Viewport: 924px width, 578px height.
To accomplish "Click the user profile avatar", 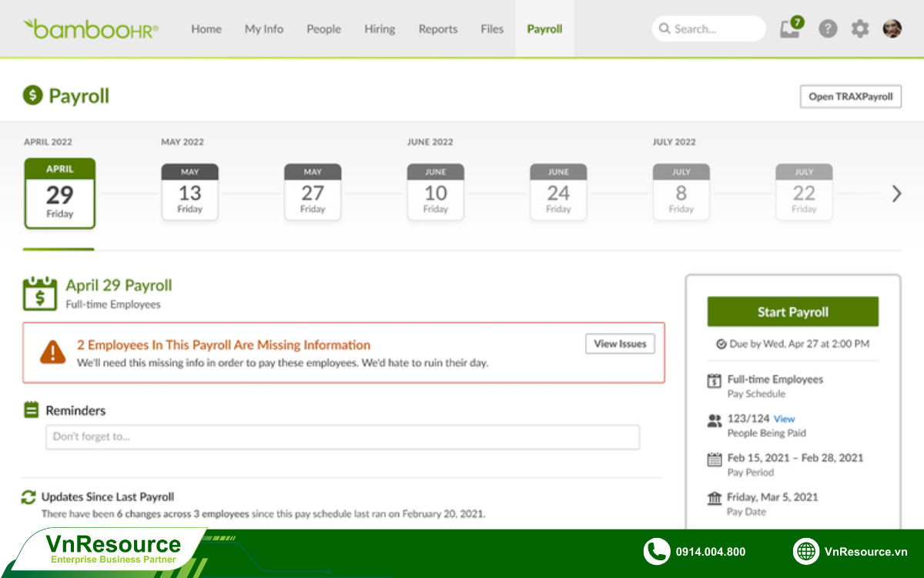I will [892, 29].
